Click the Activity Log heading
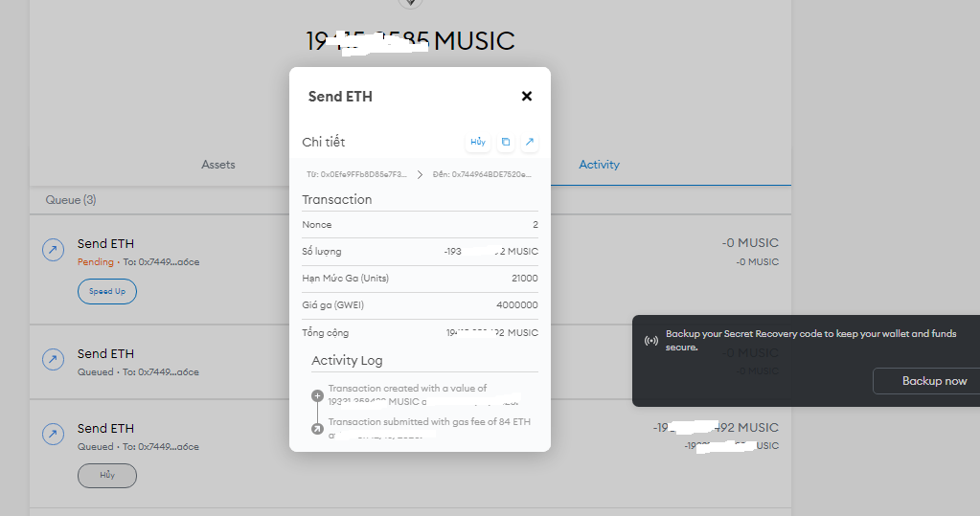This screenshot has height=516, width=980. pyautogui.click(x=347, y=361)
